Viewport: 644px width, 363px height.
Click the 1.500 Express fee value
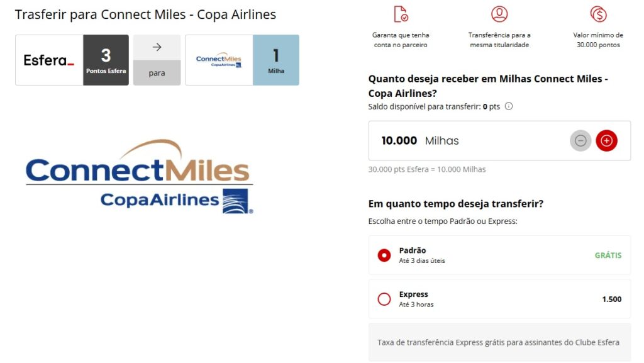[x=611, y=299]
